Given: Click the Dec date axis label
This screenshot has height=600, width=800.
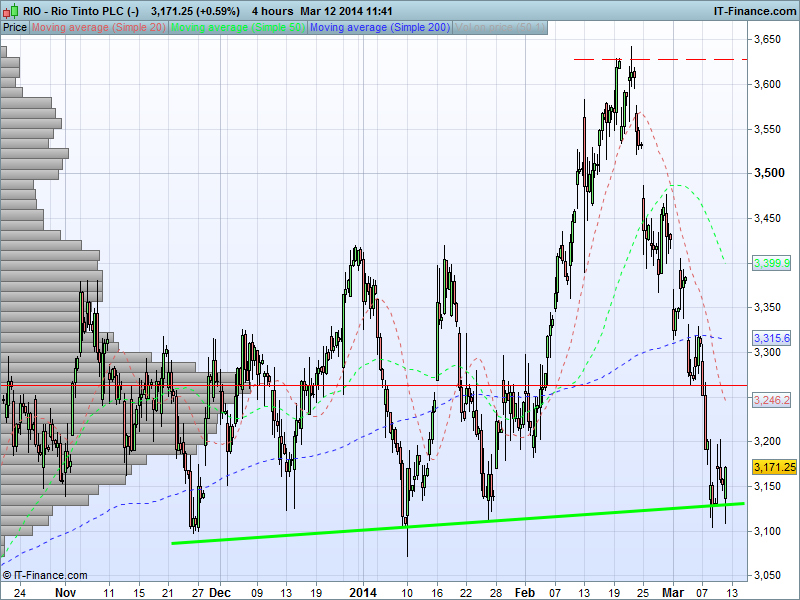Looking at the screenshot, I should tap(220, 592).
